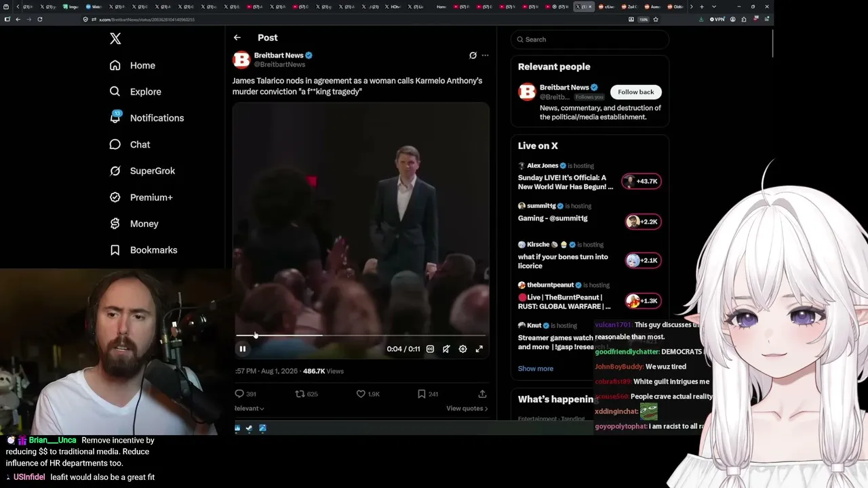Click the 150% zoom indicator in the address bar
This screenshot has width=868, height=488.
[644, 19]
